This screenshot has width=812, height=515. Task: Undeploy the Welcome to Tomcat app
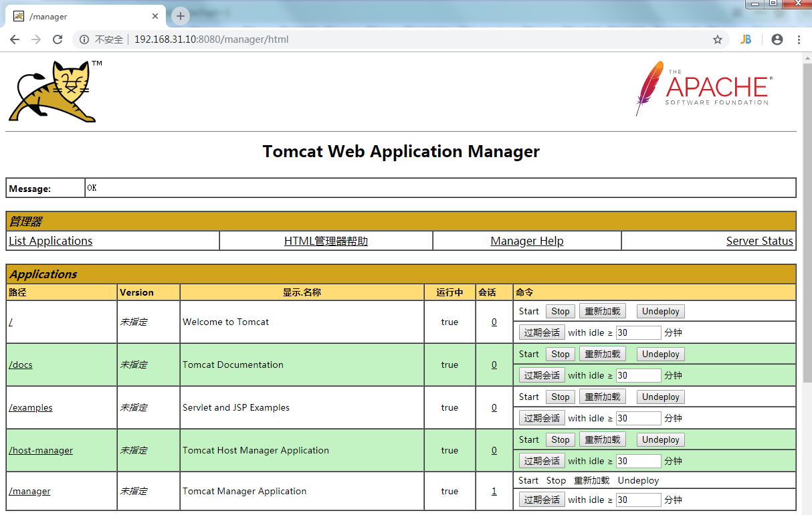(x=661, y=311)
